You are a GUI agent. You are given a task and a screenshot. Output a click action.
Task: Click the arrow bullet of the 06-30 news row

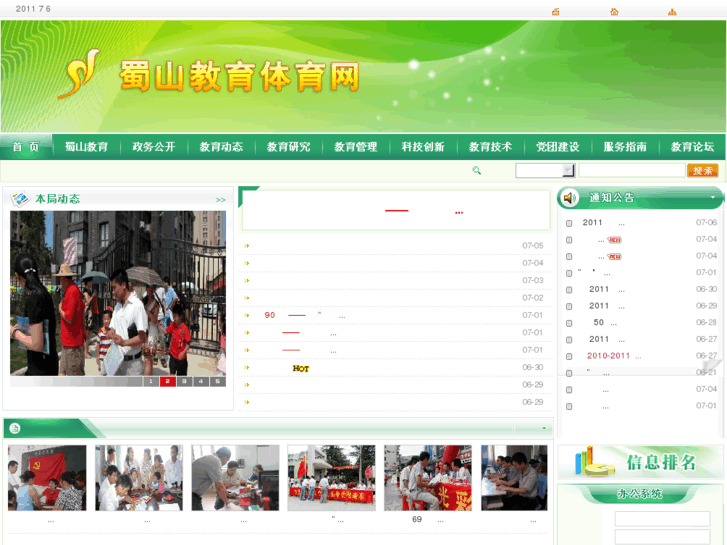coord(247,367)
